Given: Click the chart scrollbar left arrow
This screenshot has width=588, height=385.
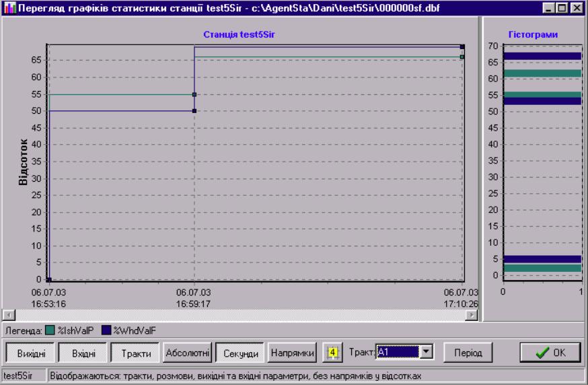Looking at the screenshot, I should click(x=9, y=315).
